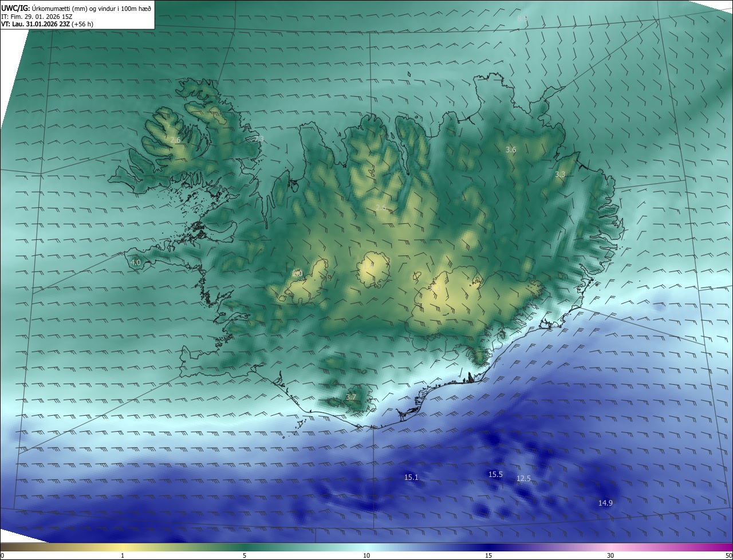Click the 3.6 precipitation value in the northeast
This screenshot has width=733, height=560.
511,149
